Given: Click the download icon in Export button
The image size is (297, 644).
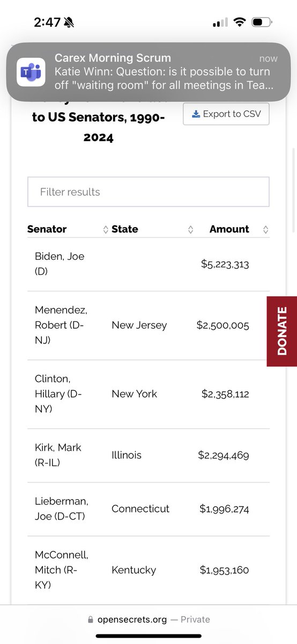Looking at the screenshot, I should point(196,114).
